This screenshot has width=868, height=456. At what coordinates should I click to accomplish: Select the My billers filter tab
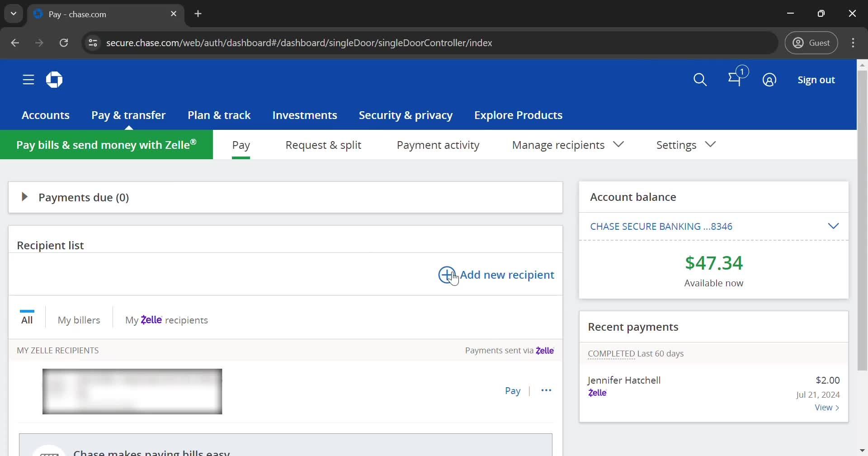pos(79,319)
